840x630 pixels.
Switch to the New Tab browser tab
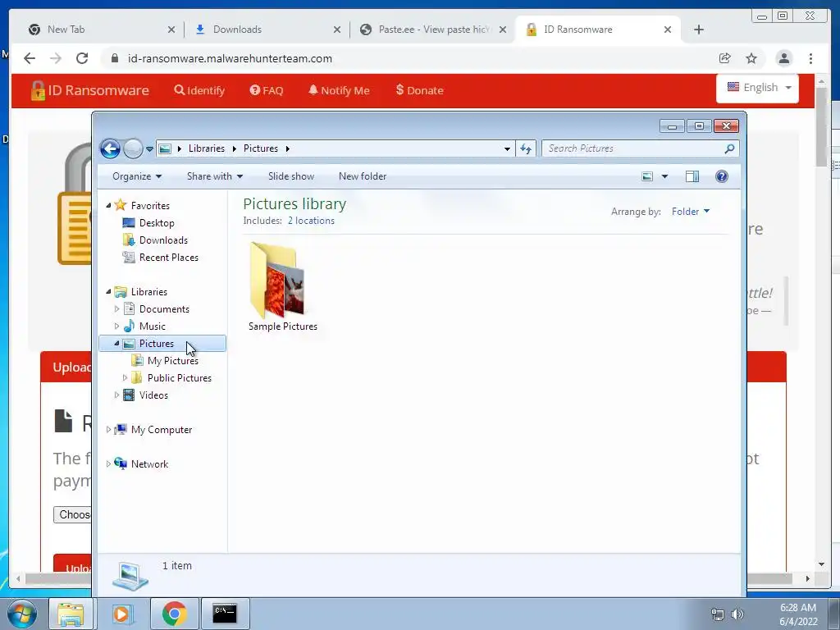point(102,30)
